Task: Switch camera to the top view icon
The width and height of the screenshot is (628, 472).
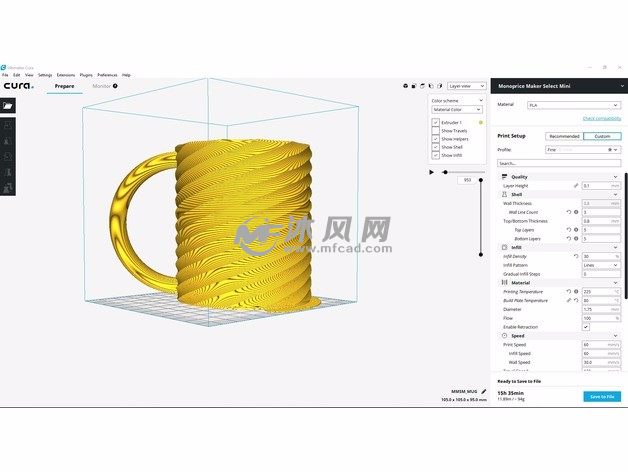Action: click(422, 86)
